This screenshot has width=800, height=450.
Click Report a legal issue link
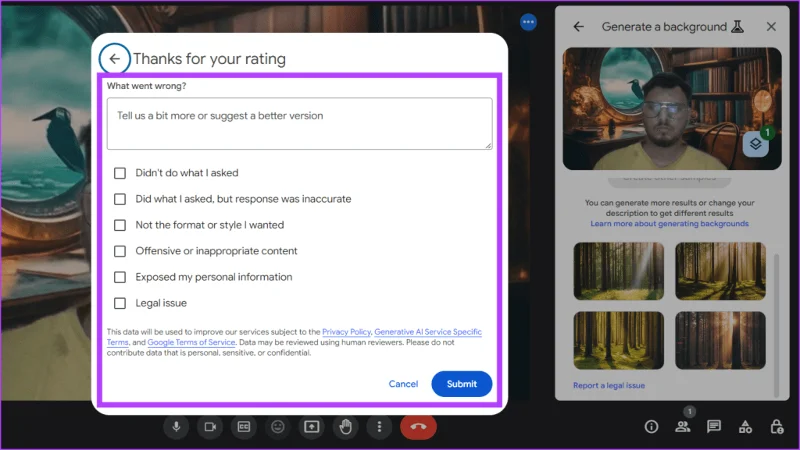click(609, 385)
